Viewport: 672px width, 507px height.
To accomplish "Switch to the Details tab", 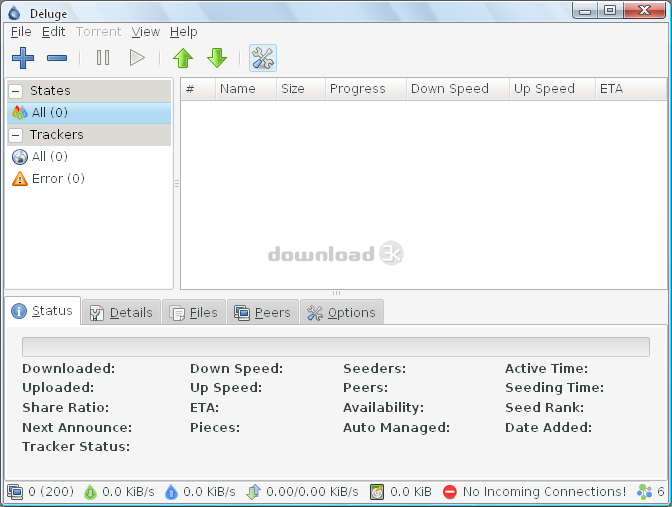I will pos(121,312).
